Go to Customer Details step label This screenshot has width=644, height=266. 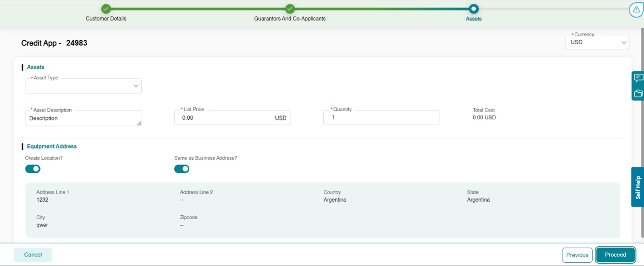(x=106, y=19)
